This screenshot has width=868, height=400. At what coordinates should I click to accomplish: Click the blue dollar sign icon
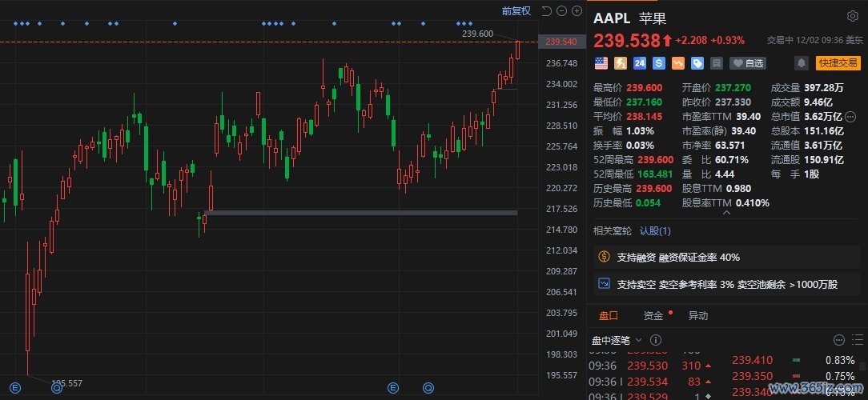click(659, 63)
